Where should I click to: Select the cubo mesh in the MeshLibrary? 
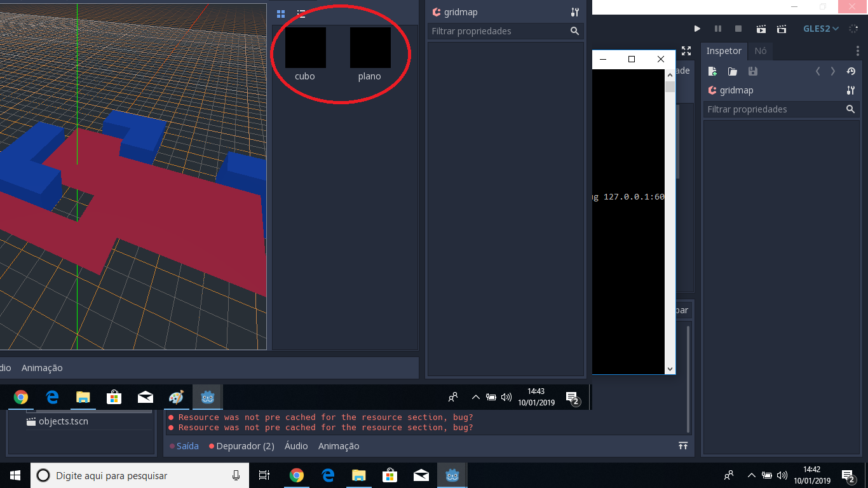point(304,47)
